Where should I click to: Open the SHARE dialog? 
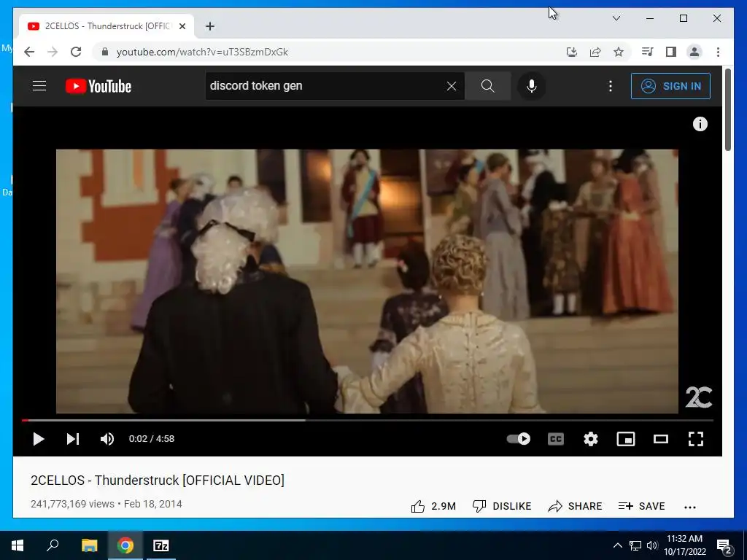pos(575,506)
